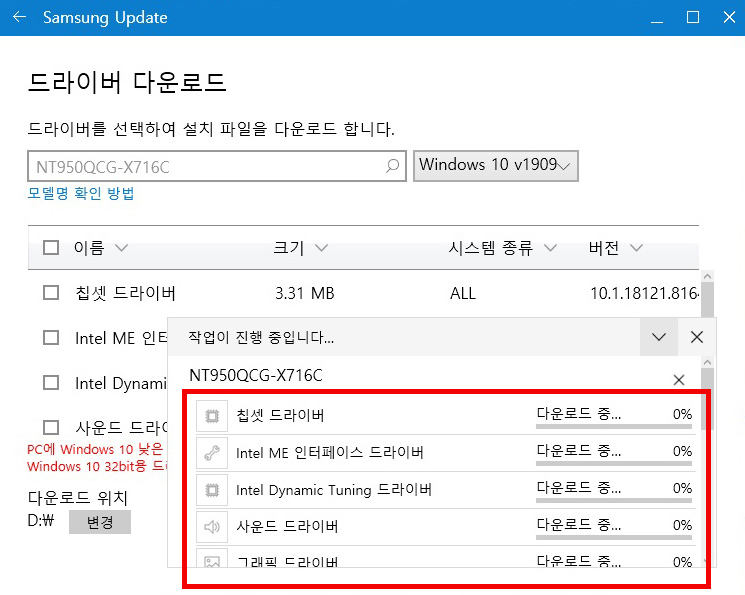Screen dimensions: 745x595
Task: Click Intel ME 인터페이스 드라이버 in progress list
Action: click(x=329, y=453)
